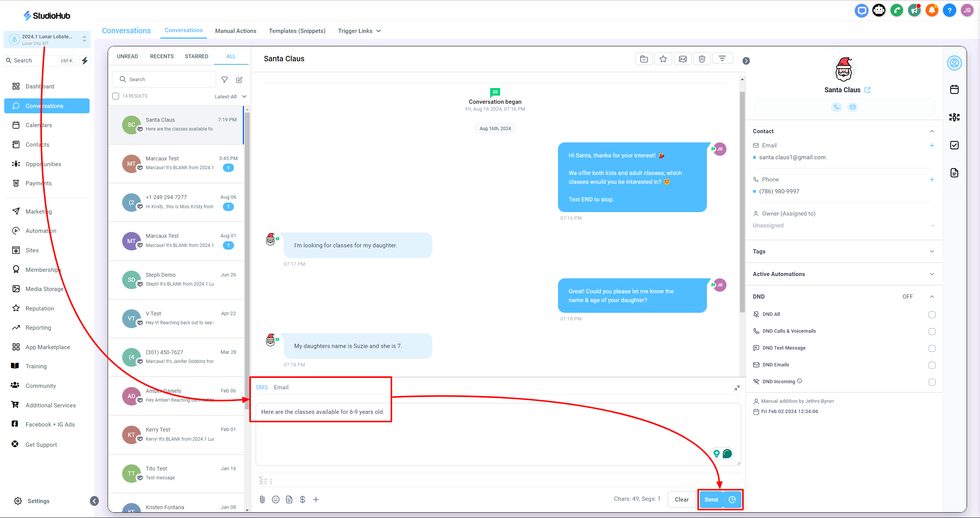Switch to the UNREAD tab
This screenshot has width=980, height=518.
(x=127, y=56)
